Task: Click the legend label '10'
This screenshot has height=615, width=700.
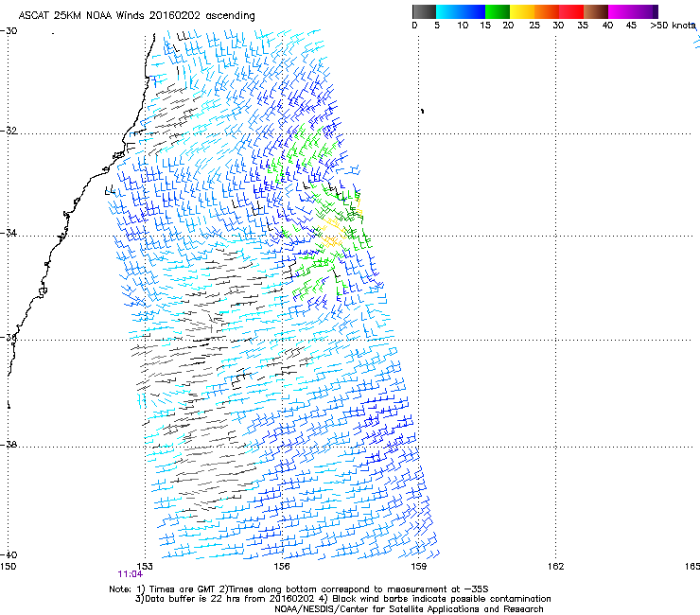Action: click(x=463, y=26)
